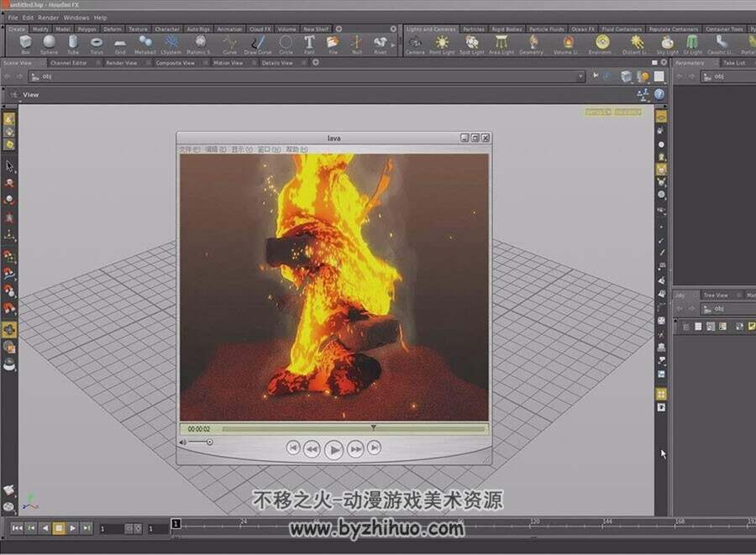Select the File shelf tool
The image size is (756, 555).
(x=333, y=45)
